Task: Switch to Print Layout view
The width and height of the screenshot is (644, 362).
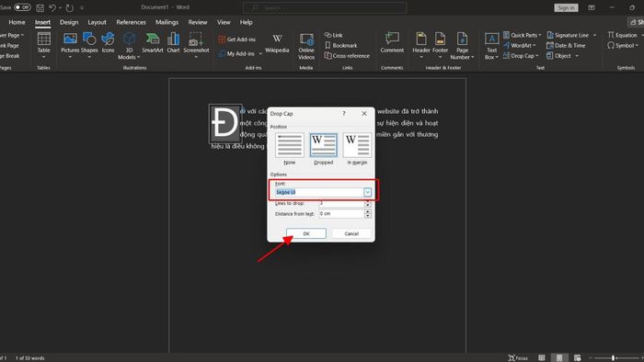Action: [559, 358]
